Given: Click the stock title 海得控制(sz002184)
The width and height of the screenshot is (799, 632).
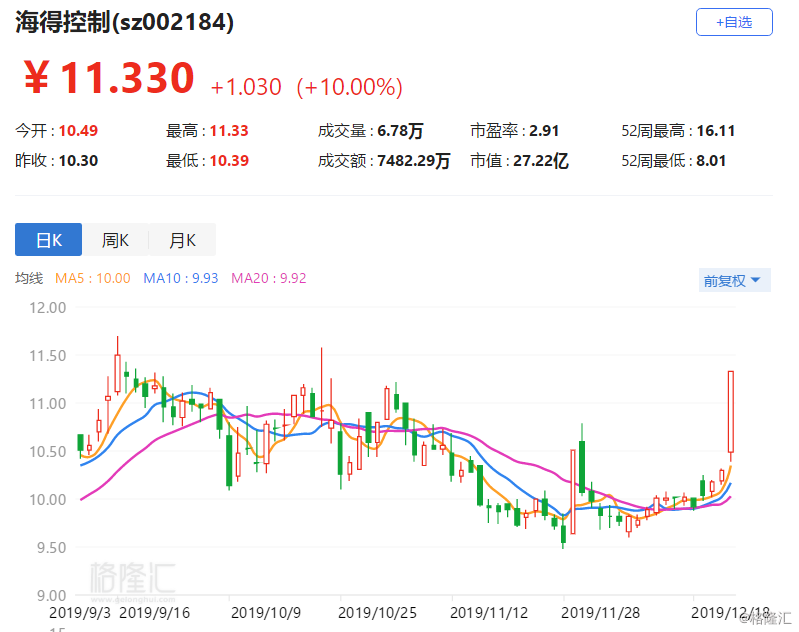Looking at the screenshot, I should [124, 22].
